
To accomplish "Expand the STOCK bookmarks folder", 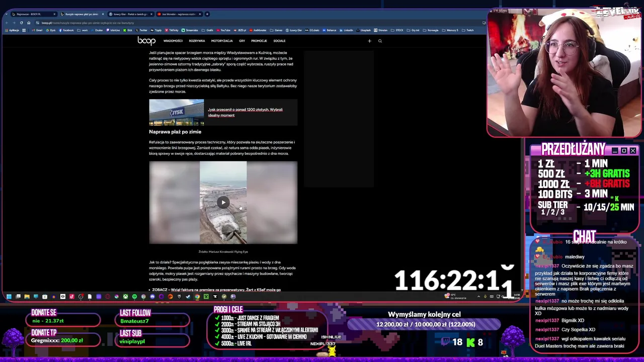I will (397, 30).
